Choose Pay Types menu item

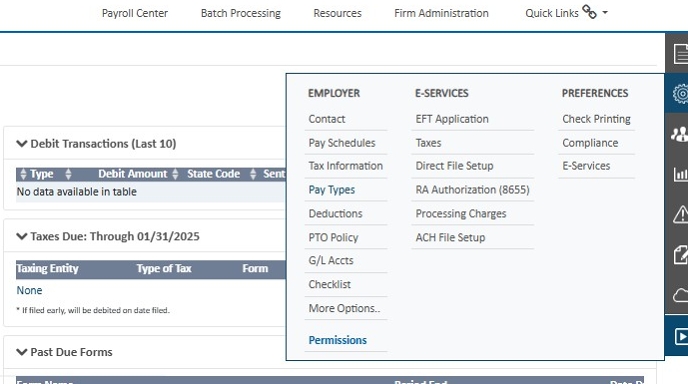tap(332, 190)
